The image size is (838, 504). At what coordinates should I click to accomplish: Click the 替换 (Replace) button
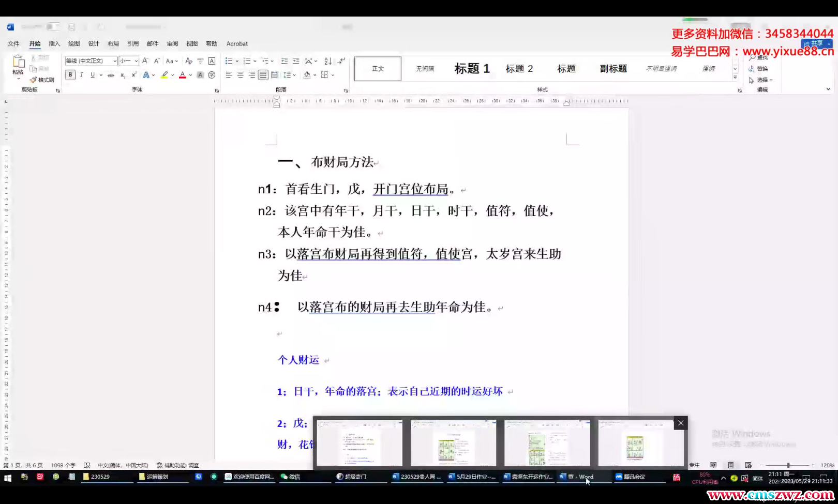759,69
